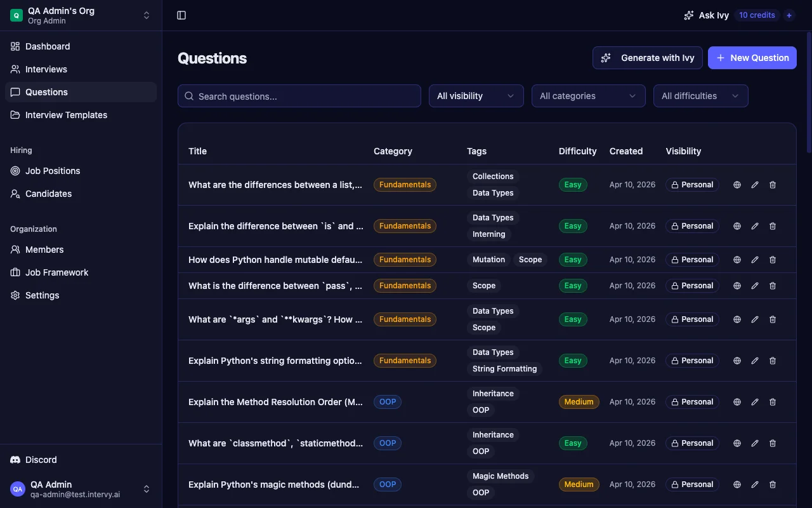Screen dimensions: 812x508
Task: Toggle the globe icon on the MRO question
Action: (x=737, y=402)
